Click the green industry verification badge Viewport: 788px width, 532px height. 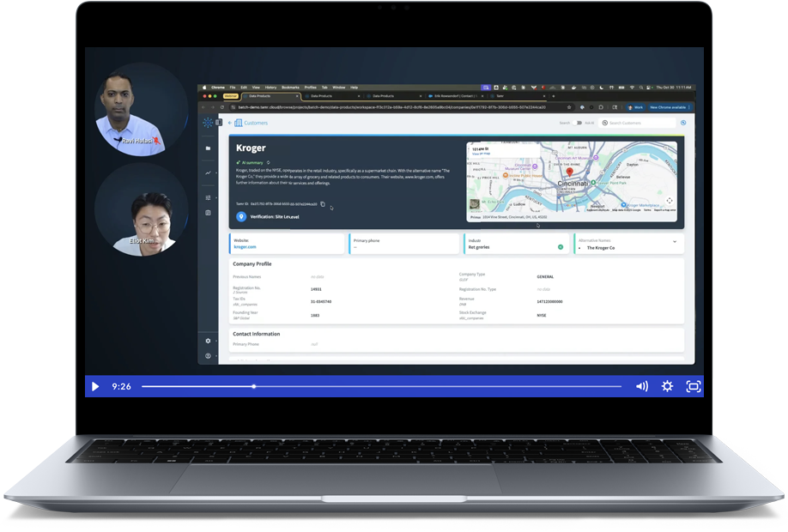point(561,246)
